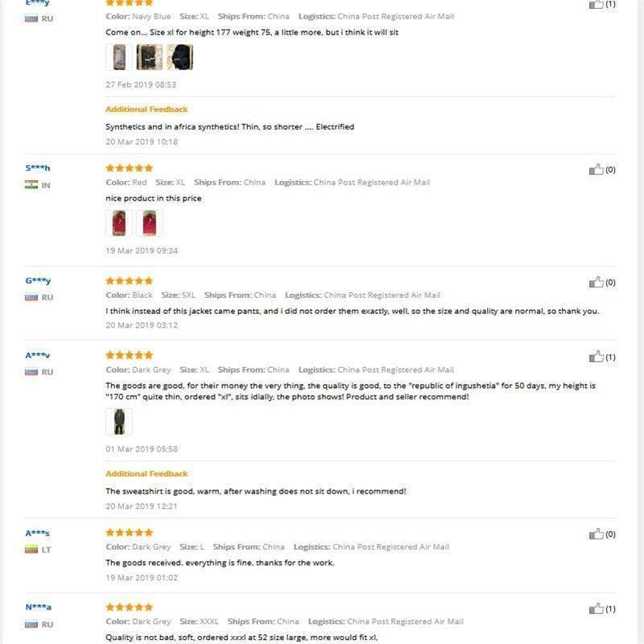
Task: Click reviewer name A***s
Action: pyautogui.click(x=38, y=533)
